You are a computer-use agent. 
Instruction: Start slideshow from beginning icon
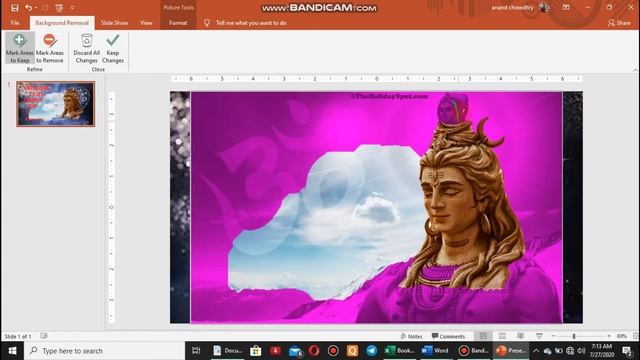coord(59,8)
